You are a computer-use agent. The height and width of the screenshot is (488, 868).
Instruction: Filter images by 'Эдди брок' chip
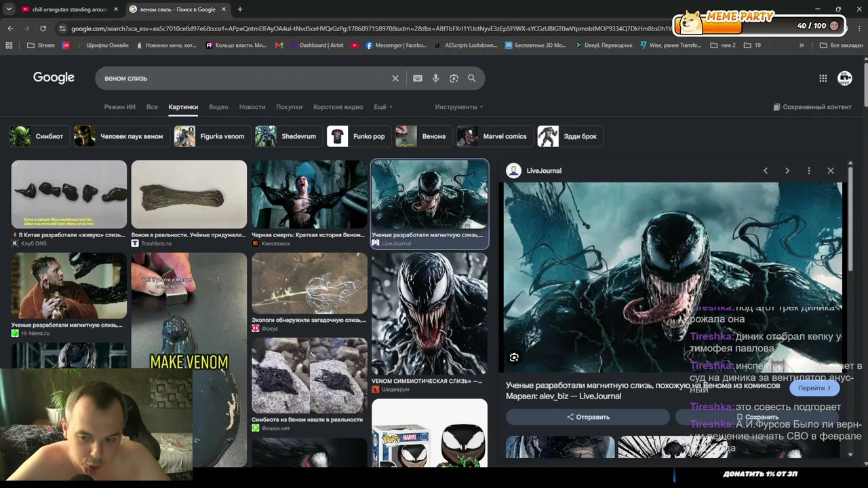(570, 136)
